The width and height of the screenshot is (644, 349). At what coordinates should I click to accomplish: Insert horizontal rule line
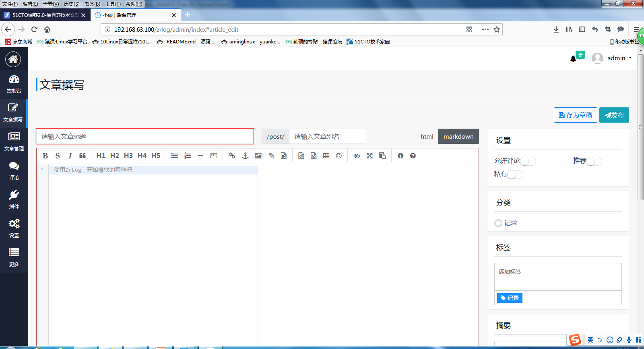[200, 156]
